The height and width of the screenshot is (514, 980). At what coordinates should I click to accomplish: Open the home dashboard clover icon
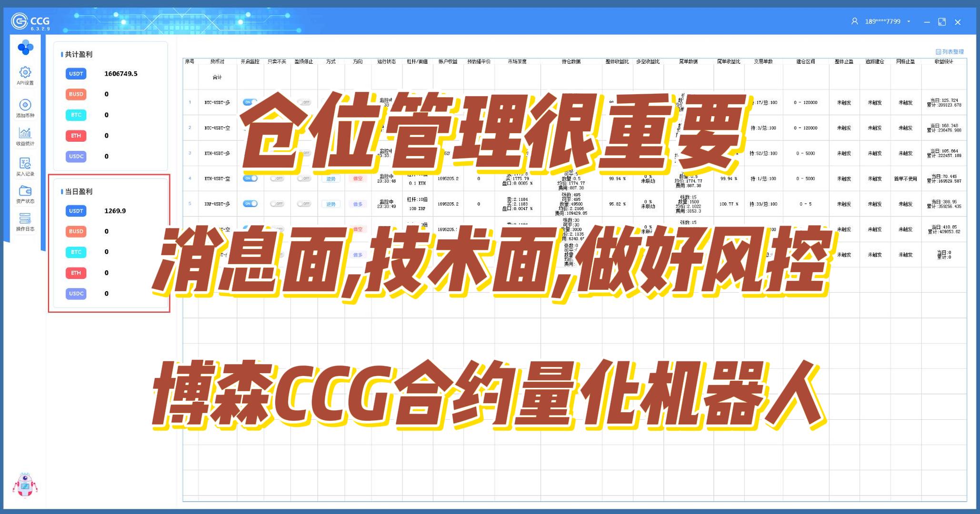click(25, 47)
